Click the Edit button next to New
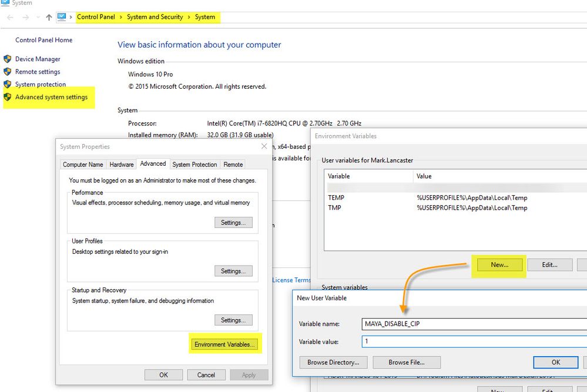The image size is (587, 392). [x=549, y=264]
